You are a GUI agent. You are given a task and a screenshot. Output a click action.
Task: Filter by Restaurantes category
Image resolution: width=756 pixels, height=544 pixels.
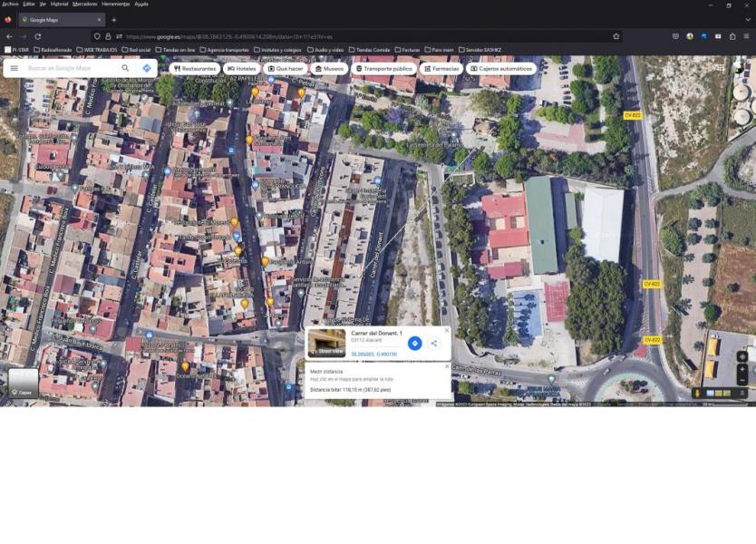coord(195,68)
